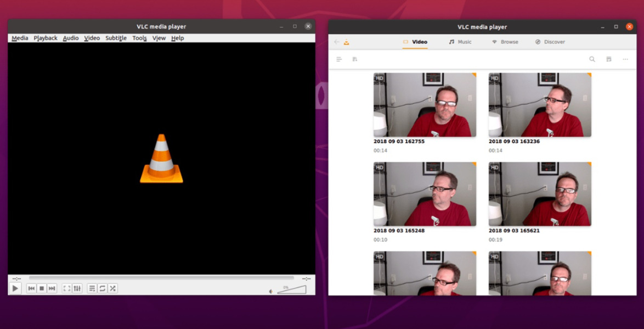Toggle the playlist view in left player
Screen dimensions: 644x329
tap(92, 288)
